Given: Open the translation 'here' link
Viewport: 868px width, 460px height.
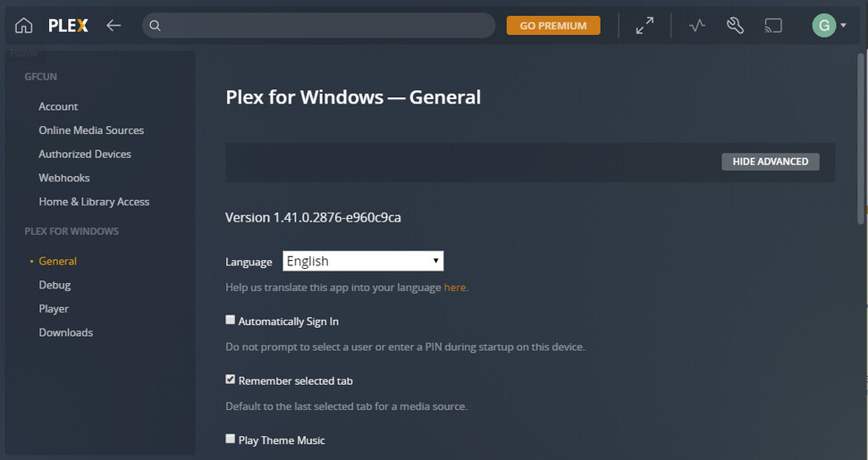Looking at the screenshot, I should pyautogui.click(x=454, y=288).
